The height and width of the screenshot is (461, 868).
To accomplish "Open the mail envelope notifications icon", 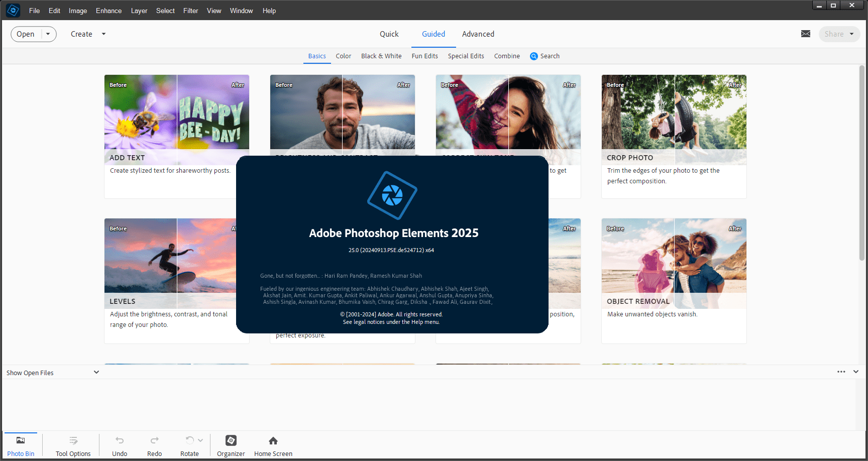I will pos(806,34).
